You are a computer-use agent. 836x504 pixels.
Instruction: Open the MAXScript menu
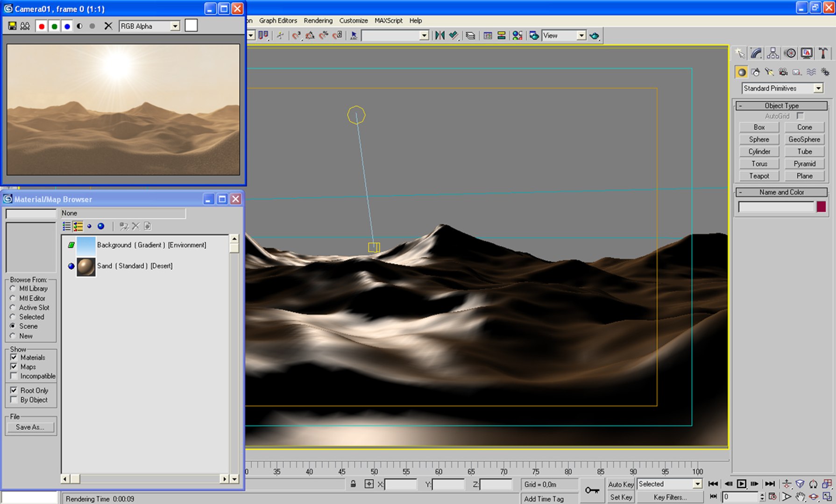389,21
